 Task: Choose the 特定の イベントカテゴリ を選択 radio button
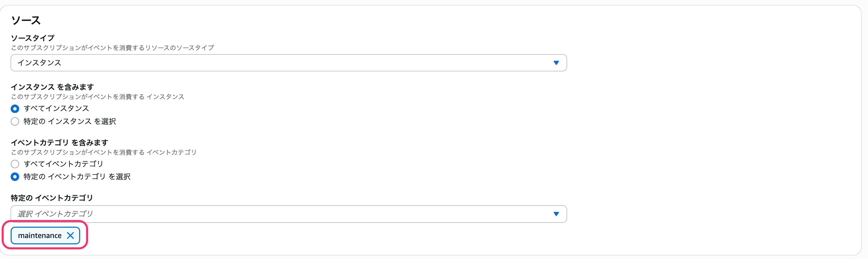[x=15, y=177]
